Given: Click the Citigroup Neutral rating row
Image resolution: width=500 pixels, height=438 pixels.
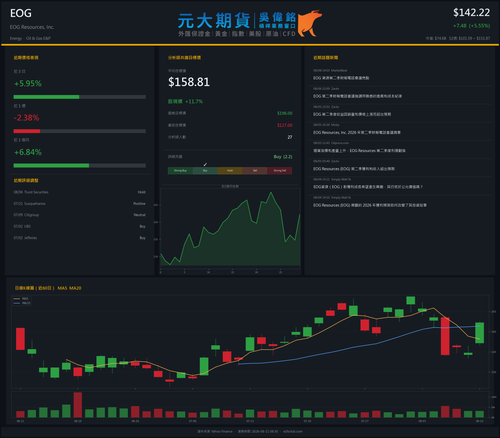Looking at the screenshot, I should pos(79,215).
